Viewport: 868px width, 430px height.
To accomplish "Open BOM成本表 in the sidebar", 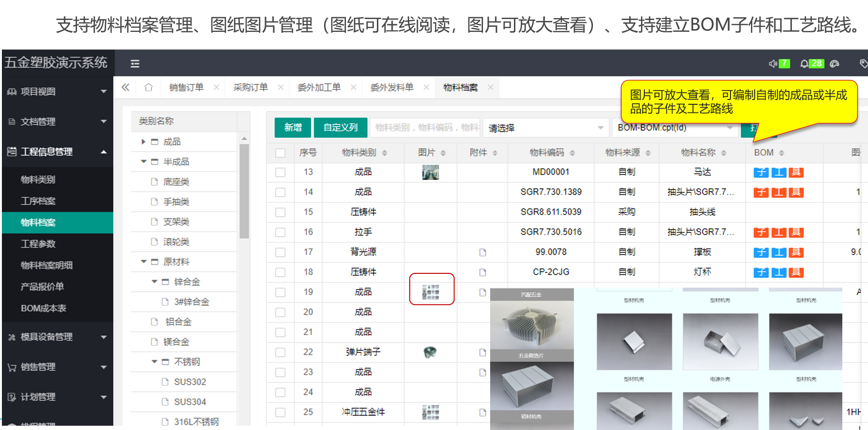I will (x=43, y=308).
